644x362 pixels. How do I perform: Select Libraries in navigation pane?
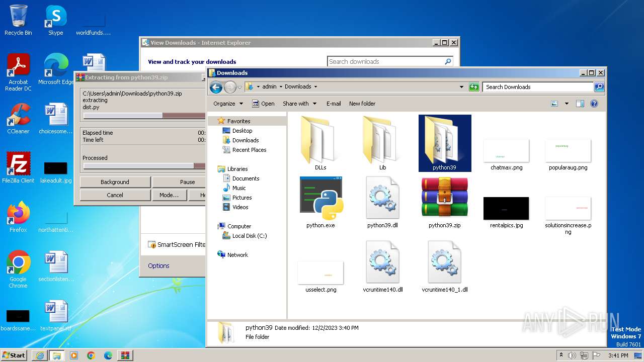point(237,169)
